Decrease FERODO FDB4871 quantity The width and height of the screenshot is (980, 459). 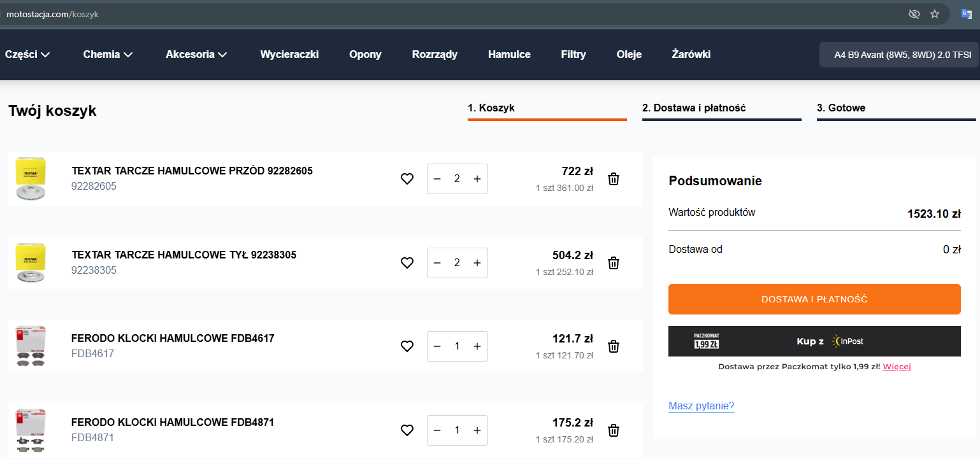(437, 430)
